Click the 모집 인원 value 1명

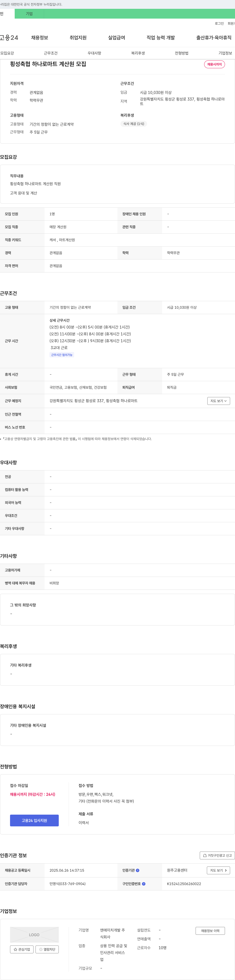52,214
